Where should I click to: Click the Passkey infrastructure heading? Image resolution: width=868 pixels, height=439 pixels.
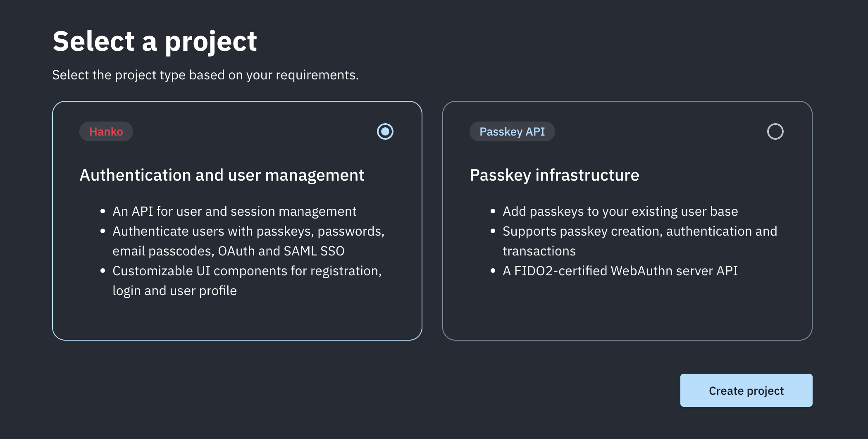tap(554, 175)
